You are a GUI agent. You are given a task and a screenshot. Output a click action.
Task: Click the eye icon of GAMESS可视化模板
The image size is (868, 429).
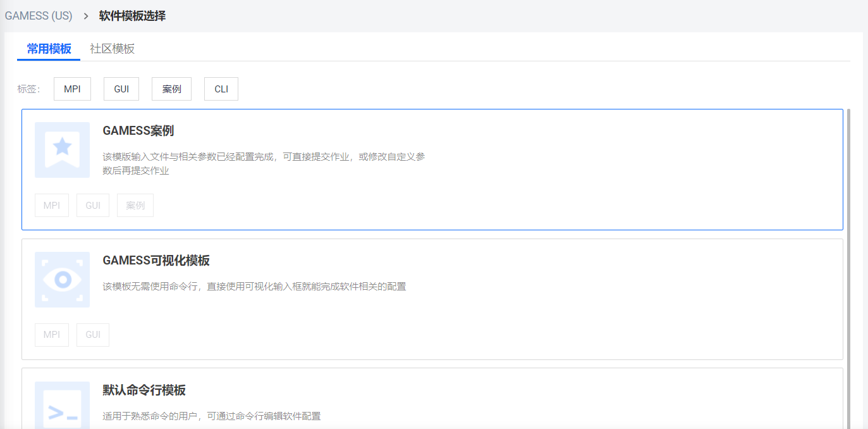[x=62, y=279]
